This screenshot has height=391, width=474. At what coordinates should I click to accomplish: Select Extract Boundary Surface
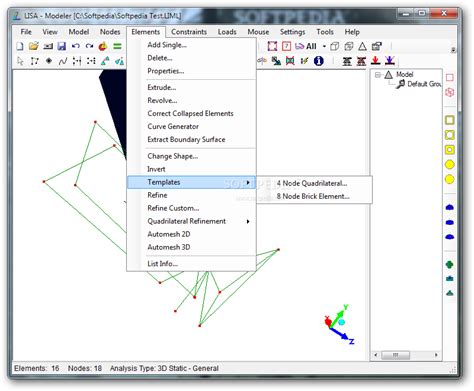(186, 140)
